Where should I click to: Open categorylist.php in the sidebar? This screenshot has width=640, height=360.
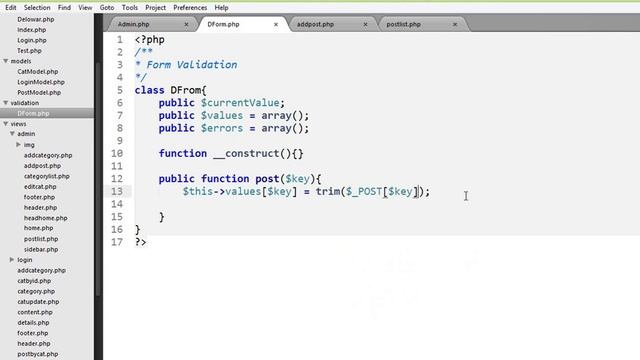coord(47,176)
